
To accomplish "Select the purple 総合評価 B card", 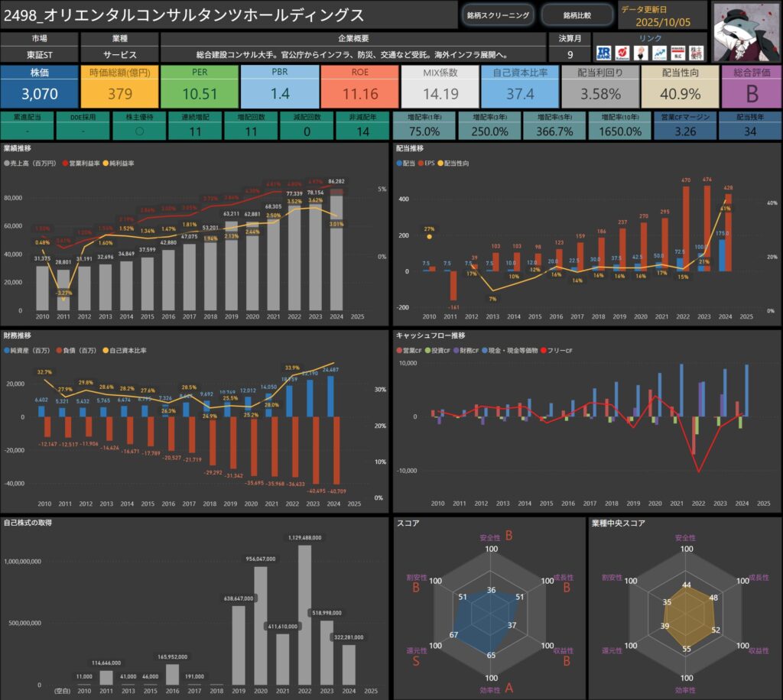I will [x=751, y=86].
